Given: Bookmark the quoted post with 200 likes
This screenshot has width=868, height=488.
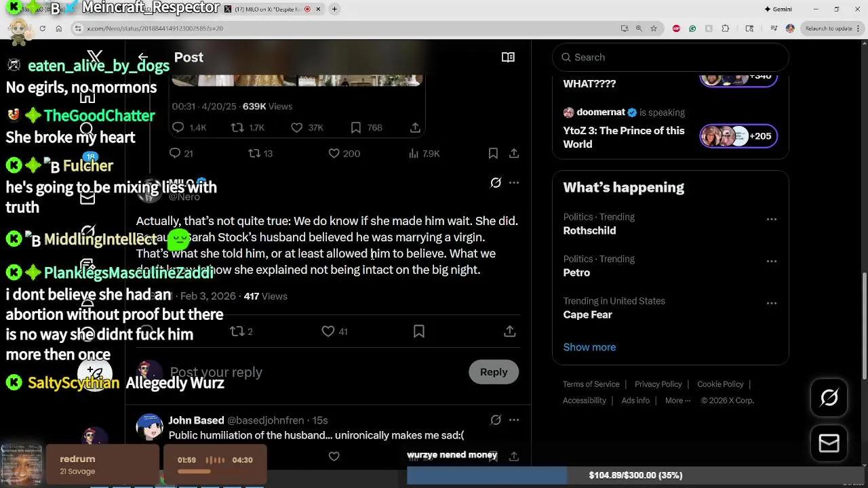Looking at the screenshot, I should 493,154.
